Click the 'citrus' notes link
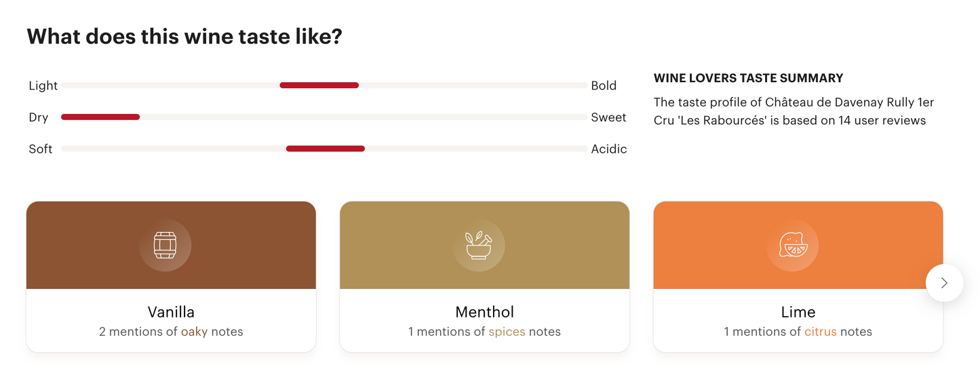The width and height of the screenshot is (980, 384). [x=821, y=332]
